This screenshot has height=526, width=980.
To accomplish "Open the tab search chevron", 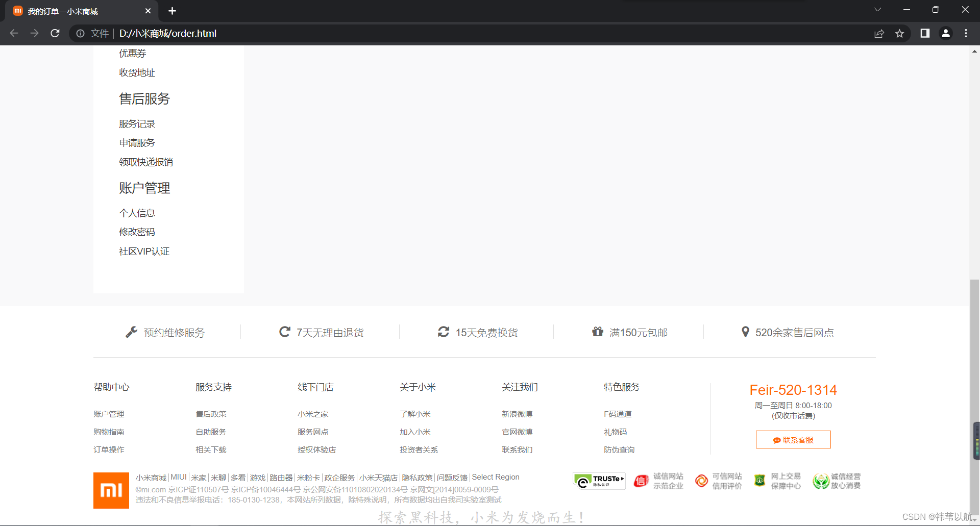I will click(877, 10).
